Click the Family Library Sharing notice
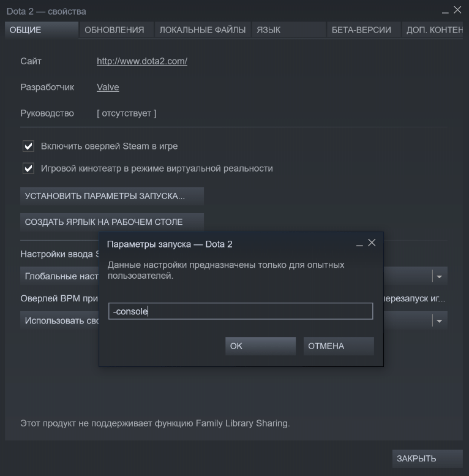Viewport: 469px width, 476px height. (x=155, y=423)
